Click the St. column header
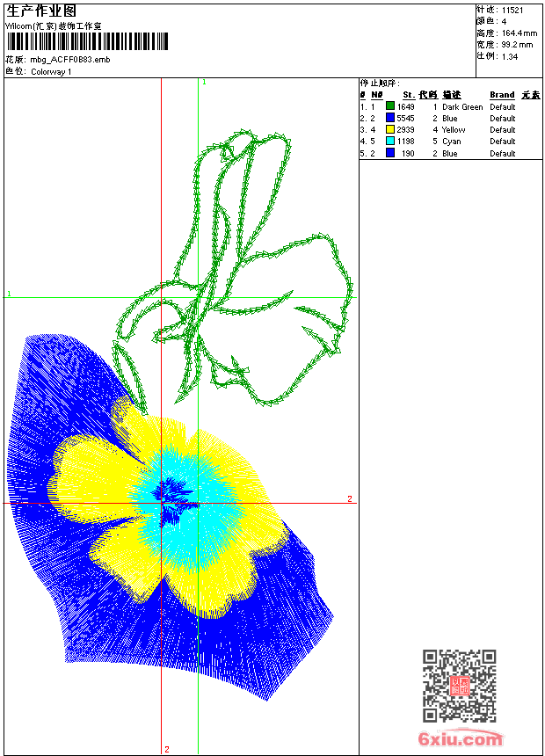This screenshot has height=756, width=545. pos(409,95)
